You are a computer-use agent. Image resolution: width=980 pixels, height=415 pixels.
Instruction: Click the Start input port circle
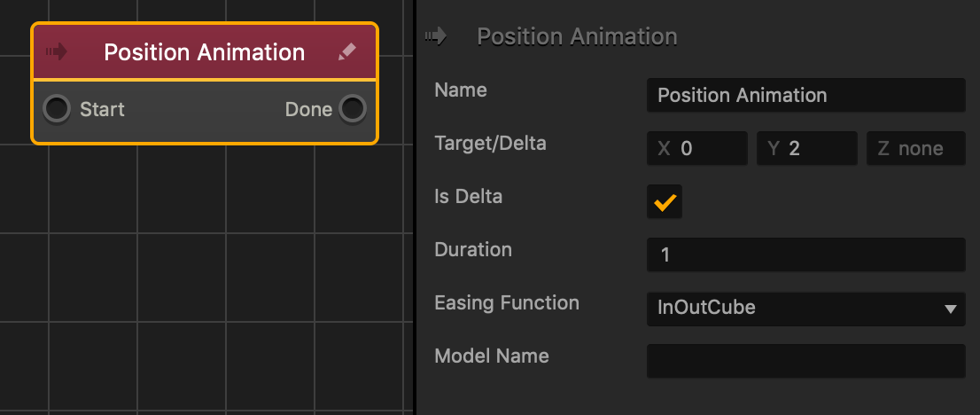(x=57, y=109)
